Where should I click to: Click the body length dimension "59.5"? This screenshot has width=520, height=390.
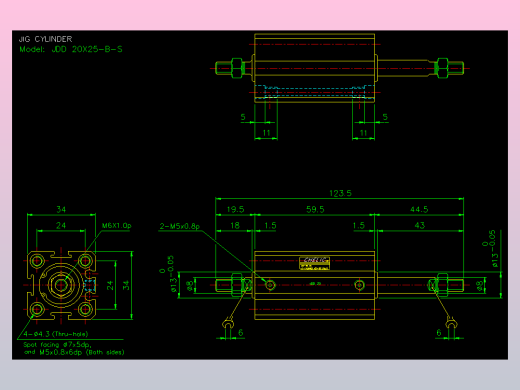[x=315, y=209]
